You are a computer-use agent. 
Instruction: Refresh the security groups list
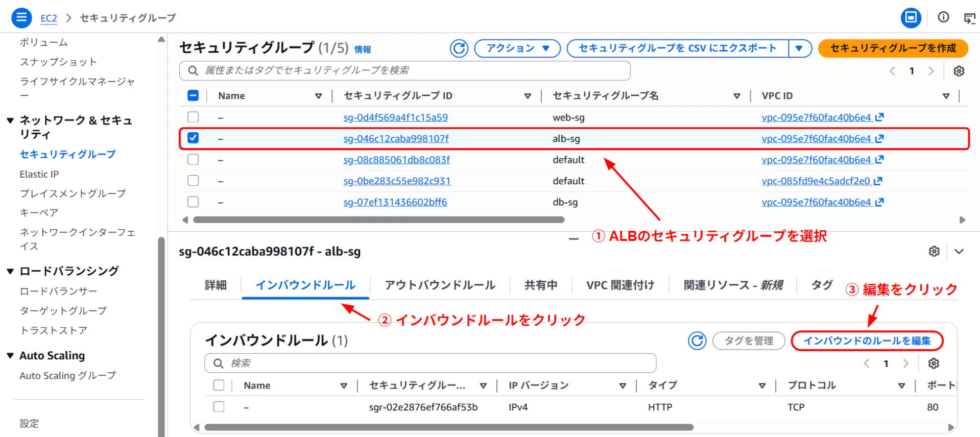point(459,48)
